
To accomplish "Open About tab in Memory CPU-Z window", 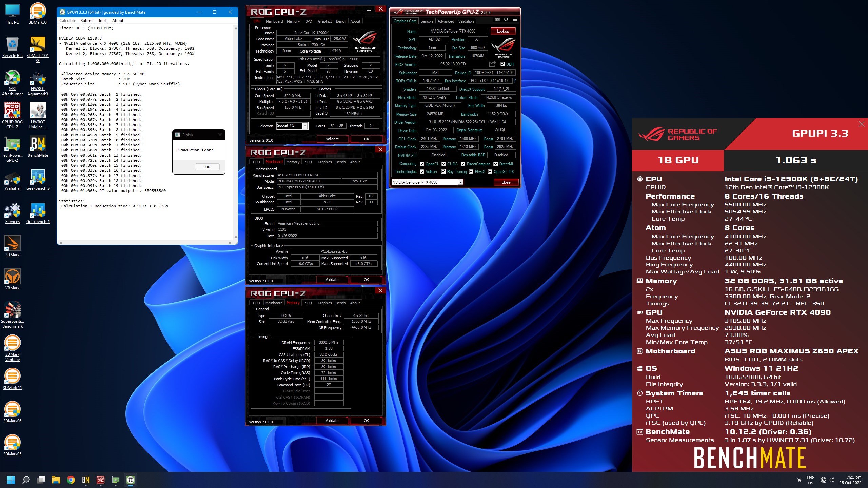I will 355,303.
